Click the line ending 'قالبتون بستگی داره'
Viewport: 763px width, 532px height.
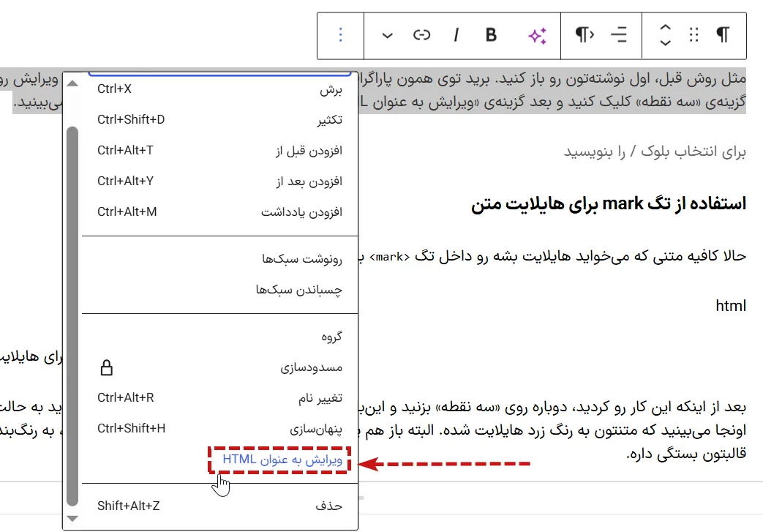pos(686,454)
